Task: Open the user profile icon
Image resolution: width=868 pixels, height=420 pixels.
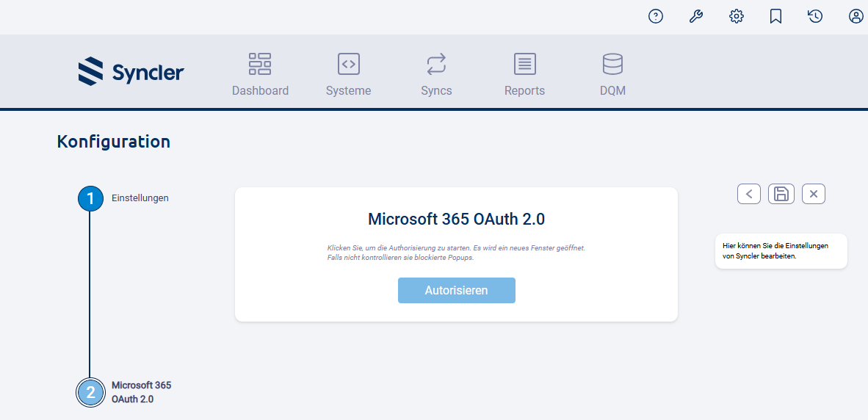Action: pyautogui.click(x=856, y=16)
